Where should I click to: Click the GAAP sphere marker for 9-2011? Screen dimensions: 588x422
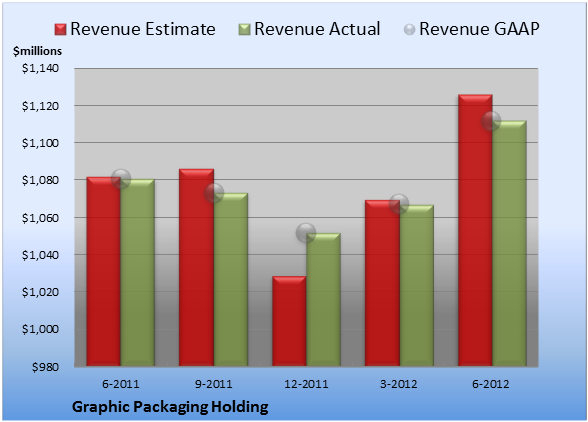[x=214, y=193]
